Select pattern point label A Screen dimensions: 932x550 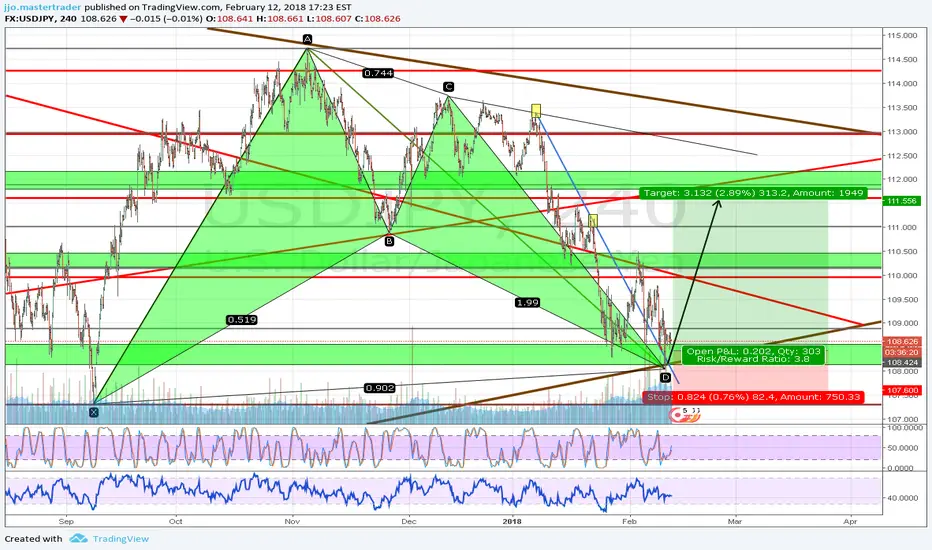point(307,39)
